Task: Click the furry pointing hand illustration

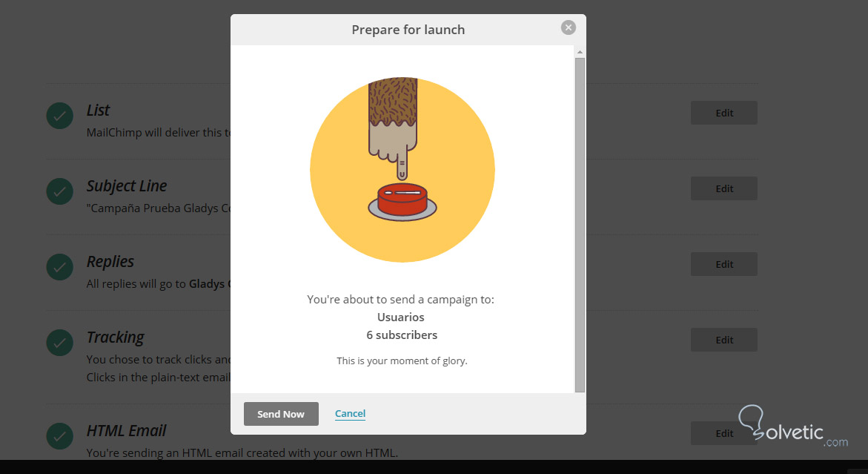Action: [x=394, y=122]
